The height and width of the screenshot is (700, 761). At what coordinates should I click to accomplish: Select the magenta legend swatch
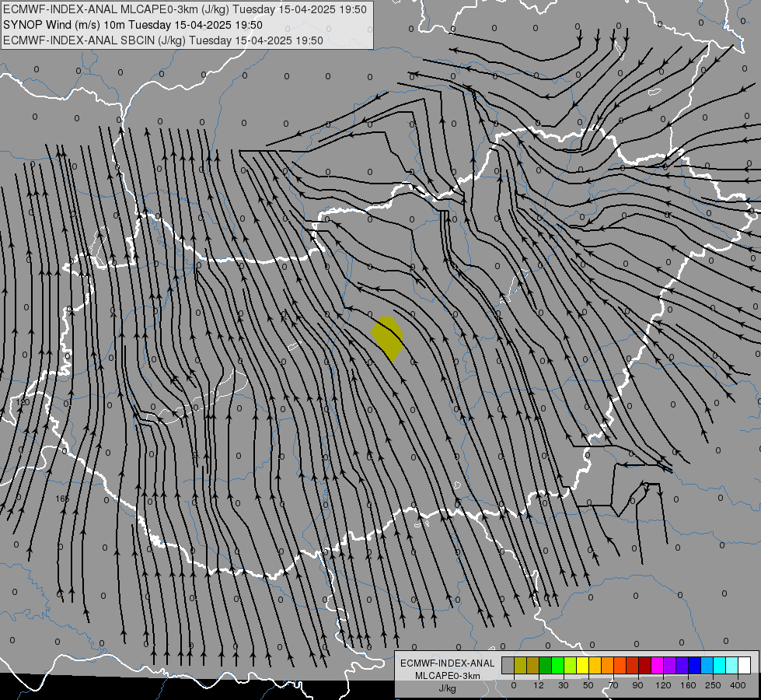[657, 665]
